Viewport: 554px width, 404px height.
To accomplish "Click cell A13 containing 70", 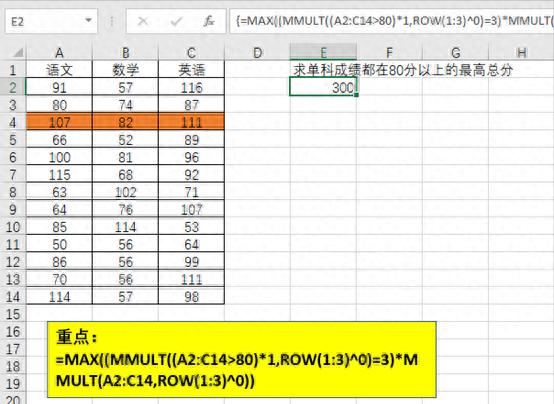I will click(59, 279).
